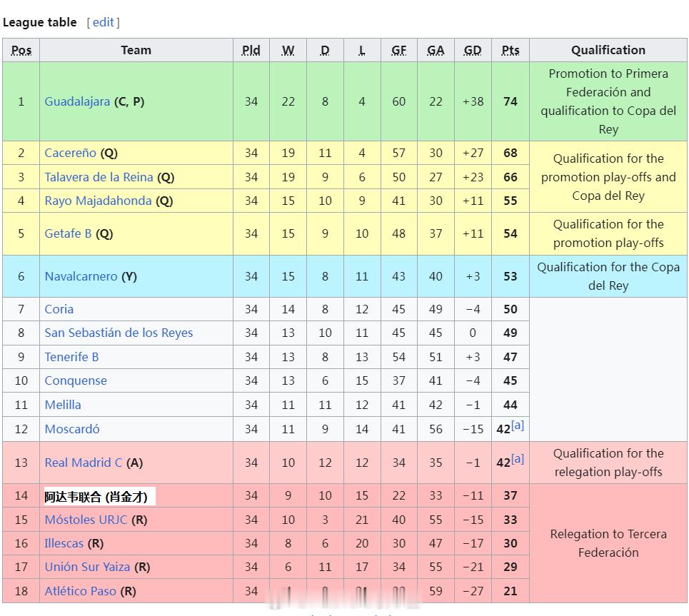This screenshot has height=616, width=689.
Task: Click Guadalajara's 74 points cell
Action: (x=511, y=101)
